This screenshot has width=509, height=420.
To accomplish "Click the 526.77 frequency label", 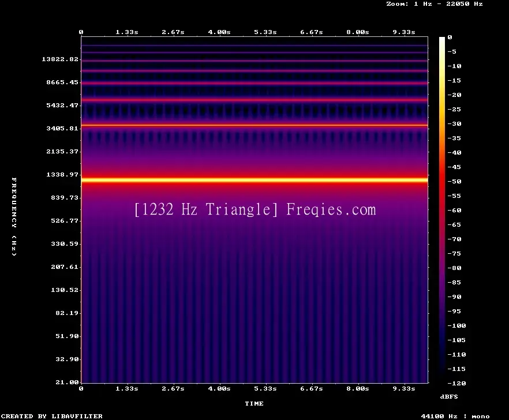I will tap(65, 220).
